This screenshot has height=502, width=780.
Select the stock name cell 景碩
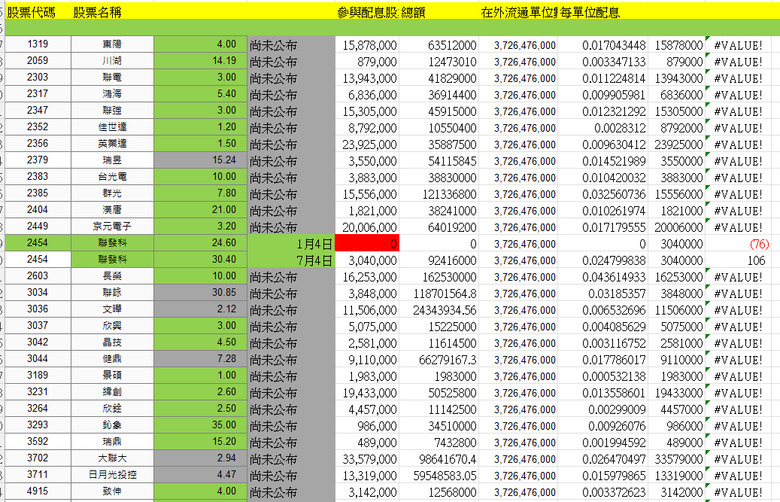tap(112, 375)
